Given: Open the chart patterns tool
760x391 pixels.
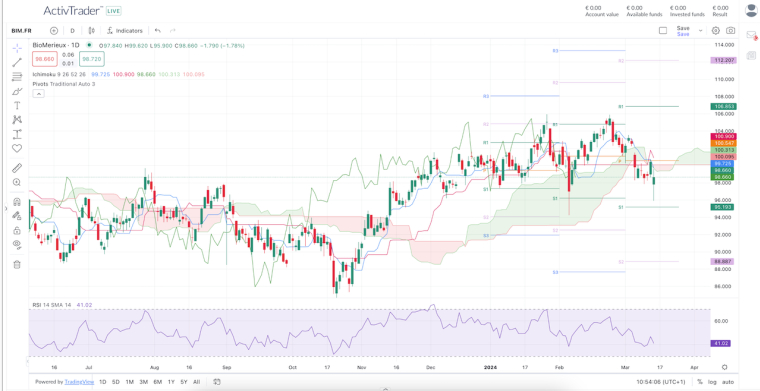Looking at the screenshot, I should click(17, 120).
